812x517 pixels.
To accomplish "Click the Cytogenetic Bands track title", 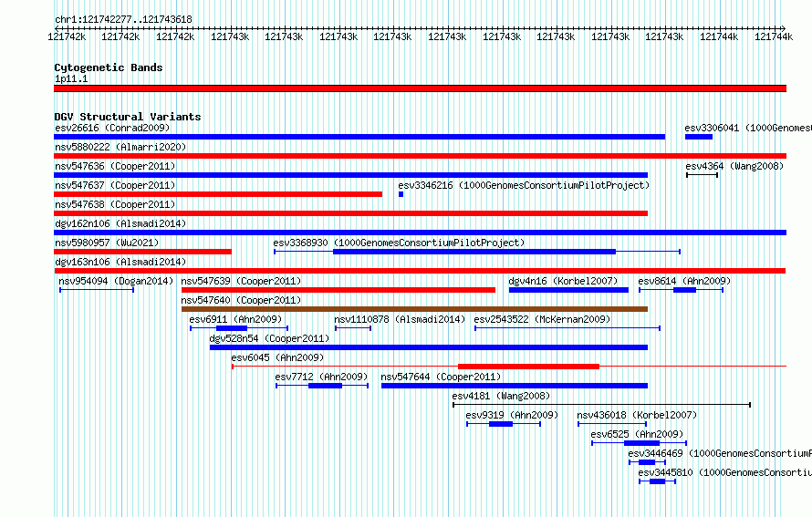I will pyautogui.click(x=109, y=67).
